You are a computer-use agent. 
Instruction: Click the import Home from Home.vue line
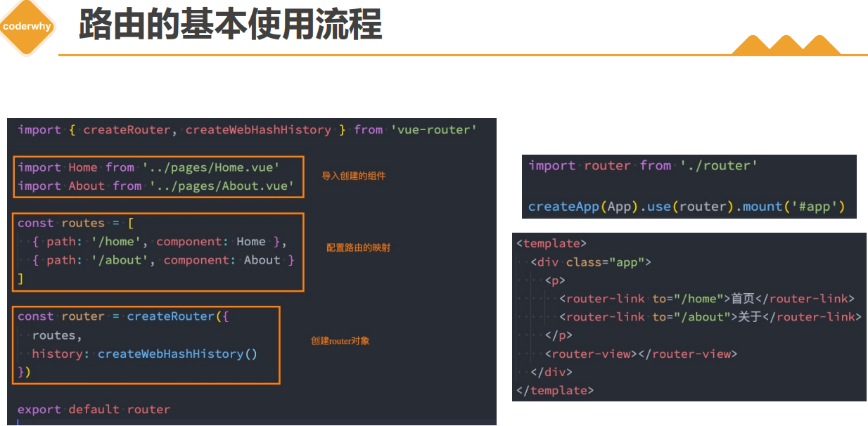[x=149, y=167]
